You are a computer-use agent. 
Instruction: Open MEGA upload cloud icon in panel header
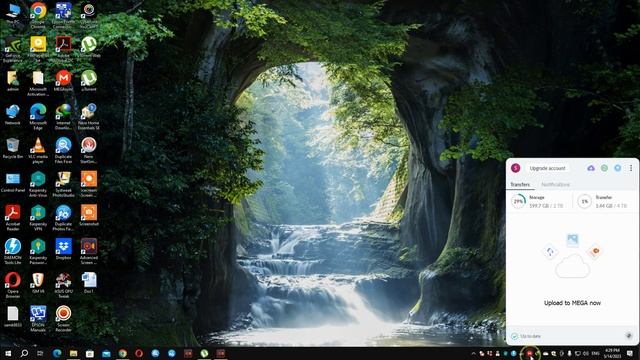(x=591, y=168)
